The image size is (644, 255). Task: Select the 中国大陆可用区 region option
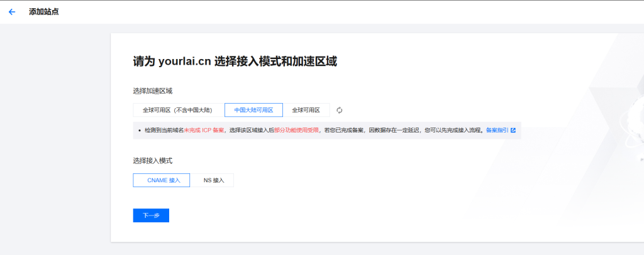pyautogui.click(x=253, y=110)
